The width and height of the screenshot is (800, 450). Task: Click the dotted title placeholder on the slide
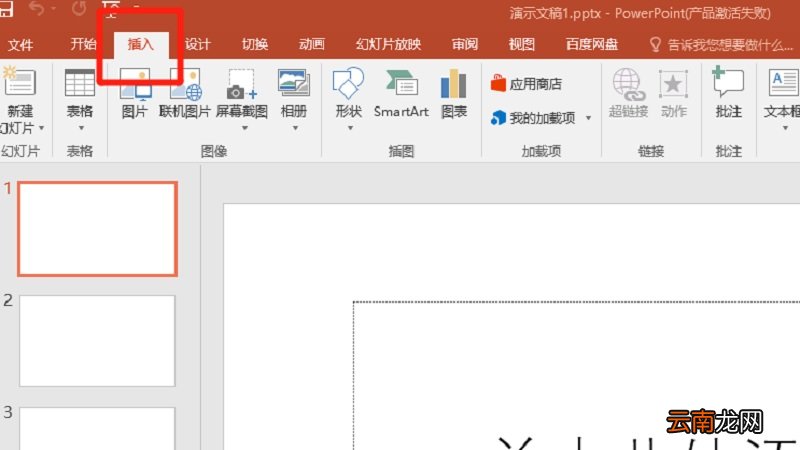point(577,376)
